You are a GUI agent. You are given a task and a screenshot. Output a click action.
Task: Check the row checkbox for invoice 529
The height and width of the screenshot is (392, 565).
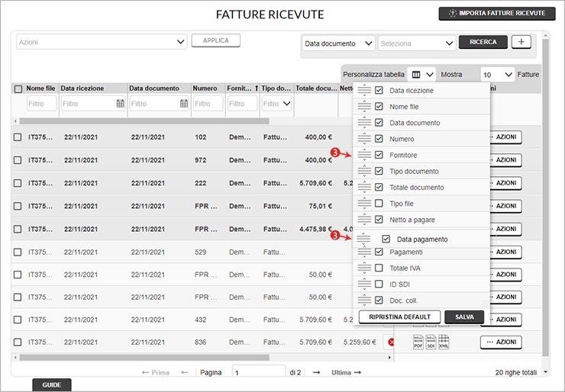point(18,252)
